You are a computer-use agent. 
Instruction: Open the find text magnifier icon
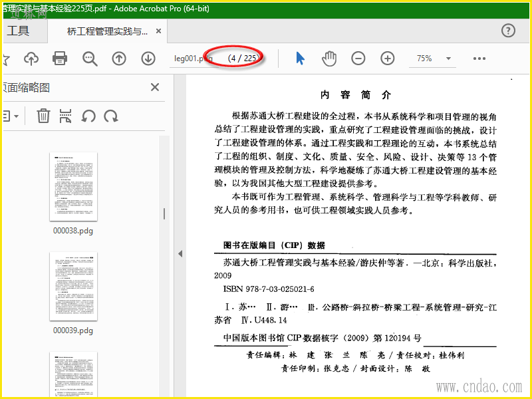click(x=90, y=59)
